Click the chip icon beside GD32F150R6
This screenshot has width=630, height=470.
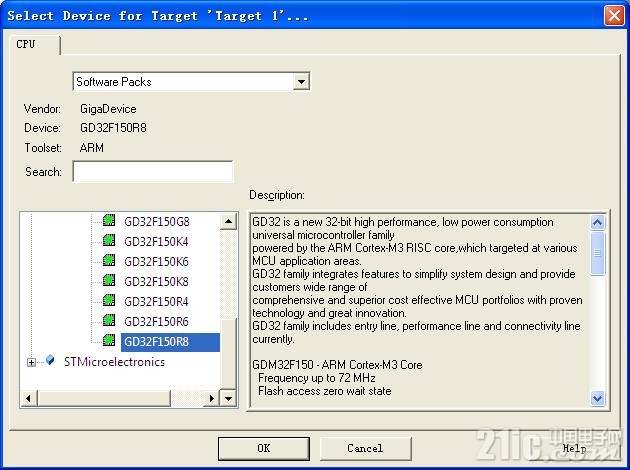pos(109,321)
